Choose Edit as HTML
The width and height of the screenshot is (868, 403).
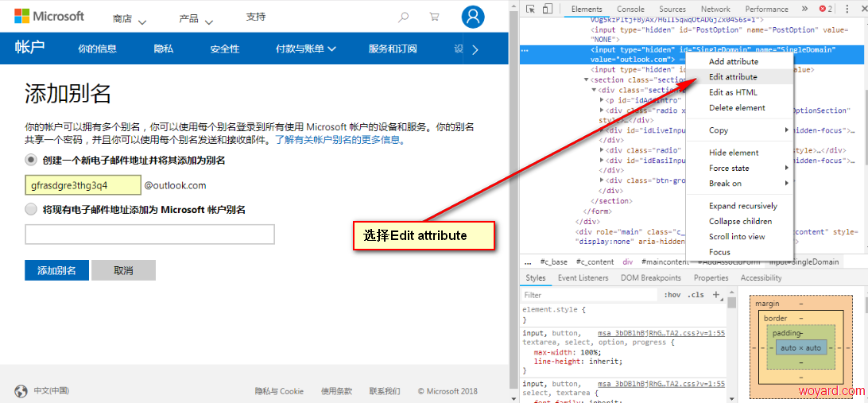[739, 92]
